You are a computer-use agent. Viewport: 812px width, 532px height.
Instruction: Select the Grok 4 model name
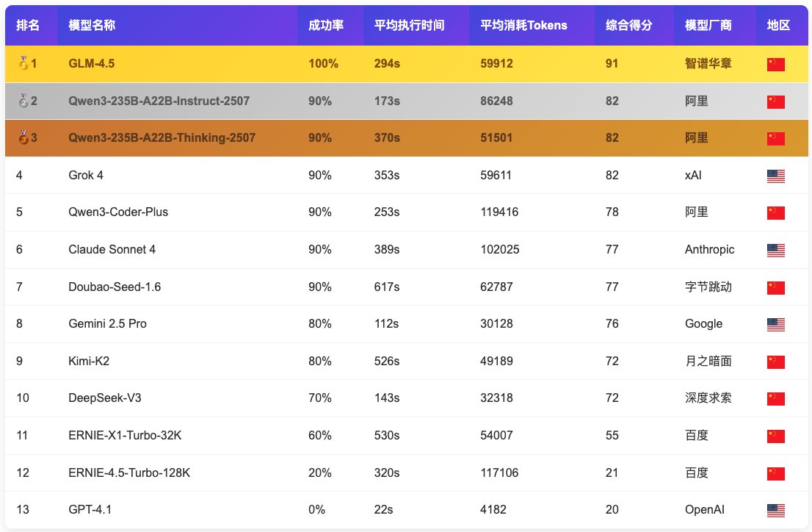[x=86, y=176]
